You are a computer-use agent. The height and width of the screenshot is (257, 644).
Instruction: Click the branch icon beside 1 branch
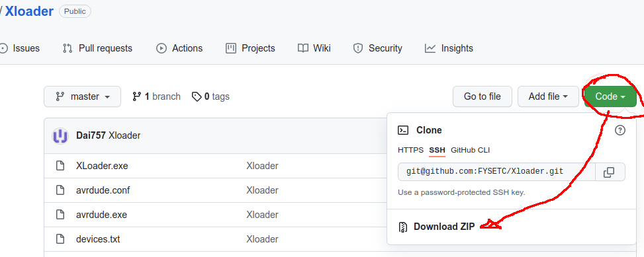tap(137, 96)
